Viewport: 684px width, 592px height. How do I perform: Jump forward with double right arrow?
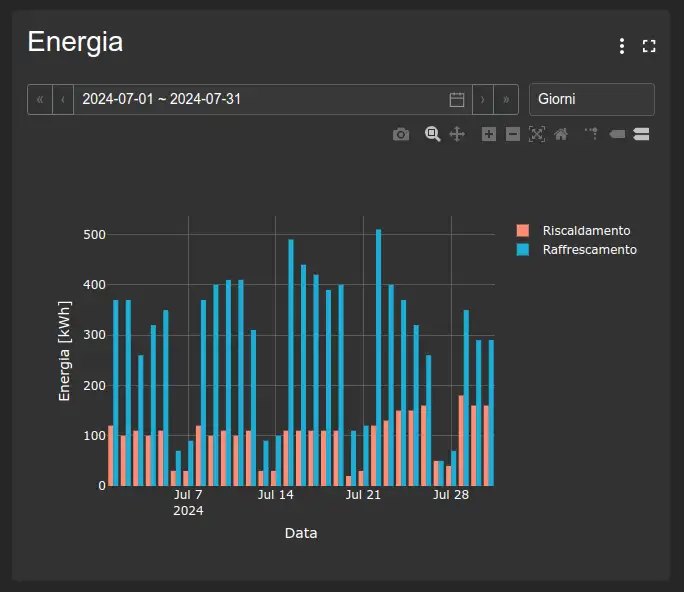point(506,99)
